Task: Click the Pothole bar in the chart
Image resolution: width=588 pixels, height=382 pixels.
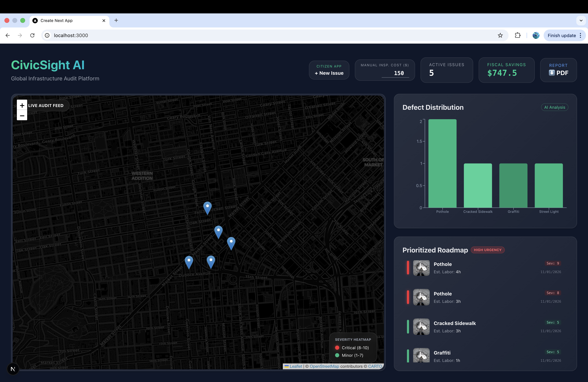Action: pyautogui.click(x=442, y=163)
